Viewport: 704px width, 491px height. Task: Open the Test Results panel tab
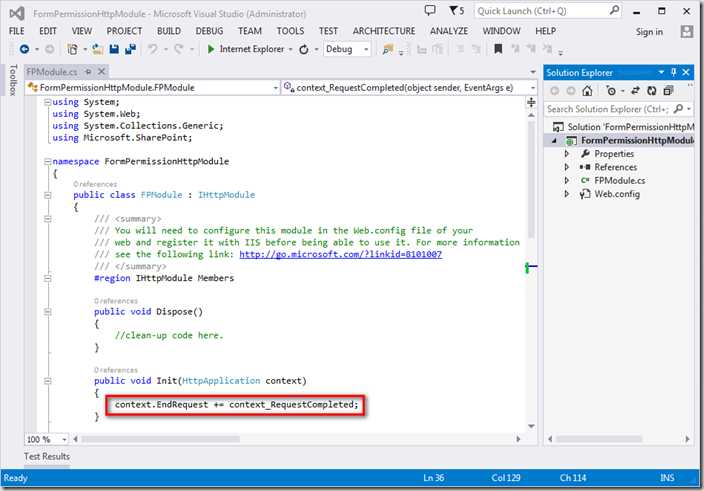(x=47, y=456)
